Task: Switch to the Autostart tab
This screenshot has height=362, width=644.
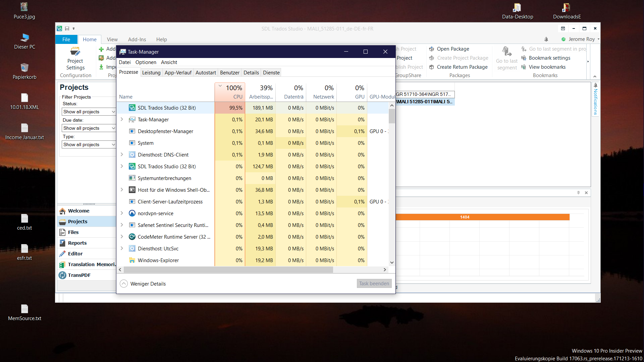Action: pos(206,73)
